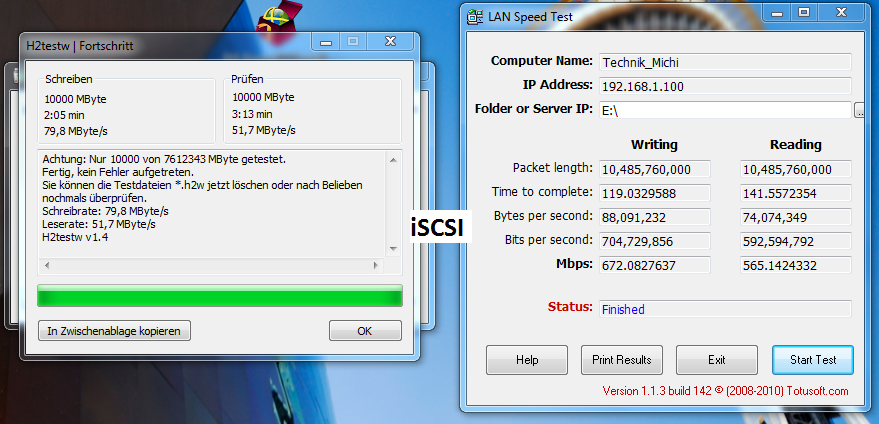
Task: Click the left arrow of the horizontal scrollbar
Action: pos(46,266)
